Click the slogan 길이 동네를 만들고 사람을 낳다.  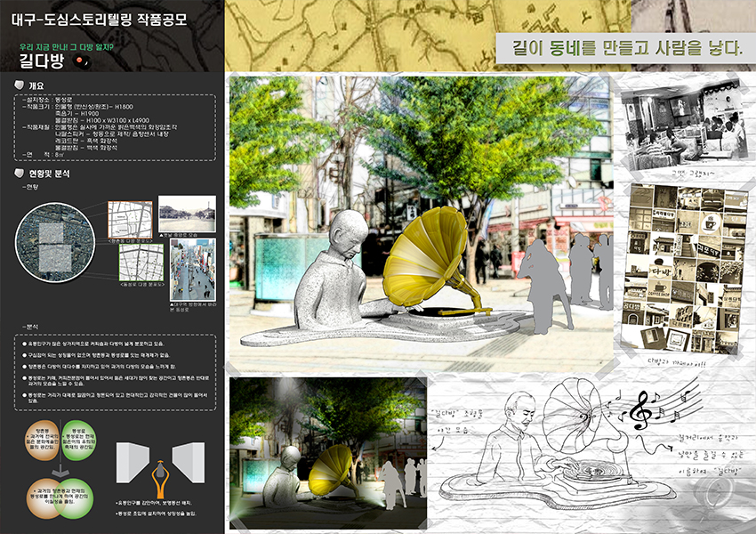pos(627,48)
